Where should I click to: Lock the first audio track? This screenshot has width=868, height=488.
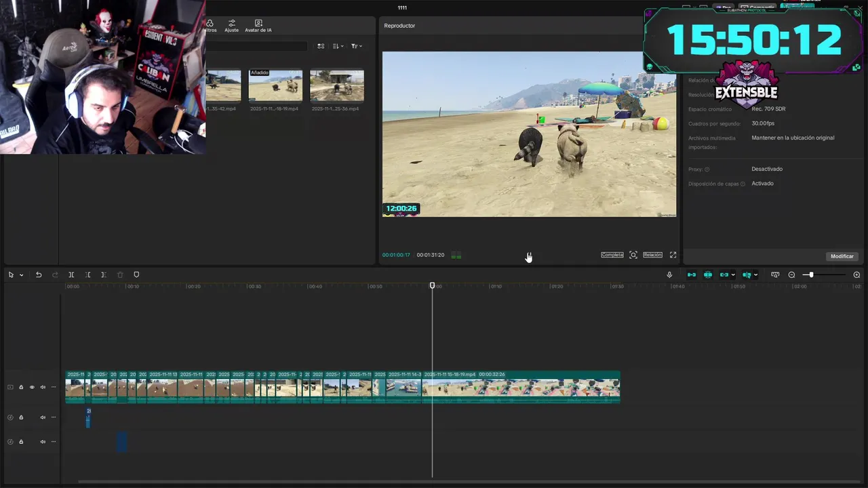pyautogui.click(x=21, y=418)
